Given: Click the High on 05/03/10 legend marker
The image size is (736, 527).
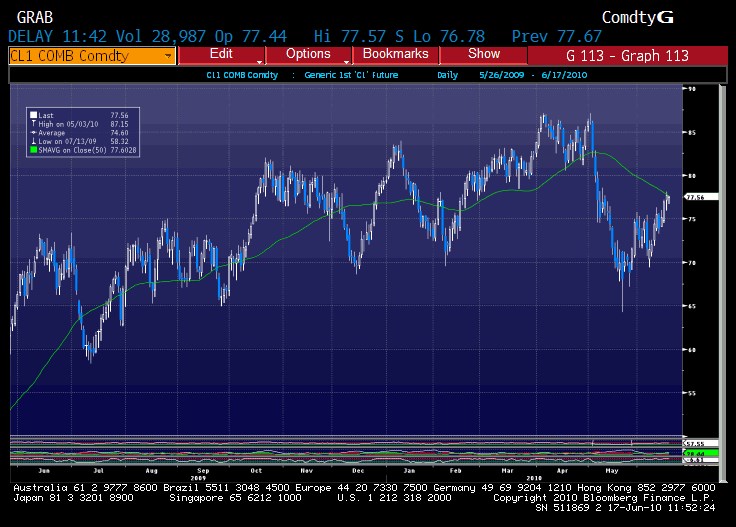Looking at the screenshot, I should 33,123.
